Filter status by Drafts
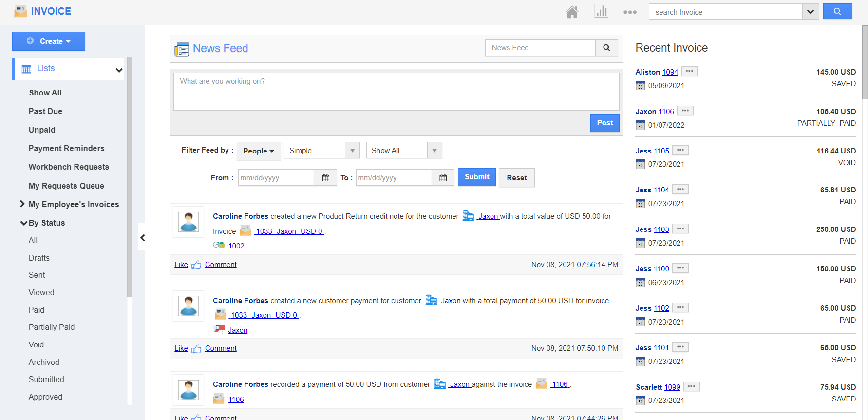 39,258
